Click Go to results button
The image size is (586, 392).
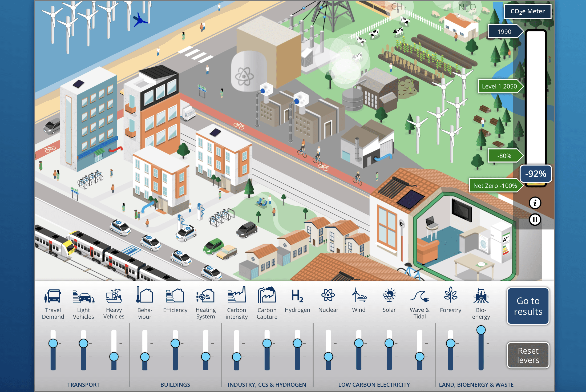pos(528,306)
